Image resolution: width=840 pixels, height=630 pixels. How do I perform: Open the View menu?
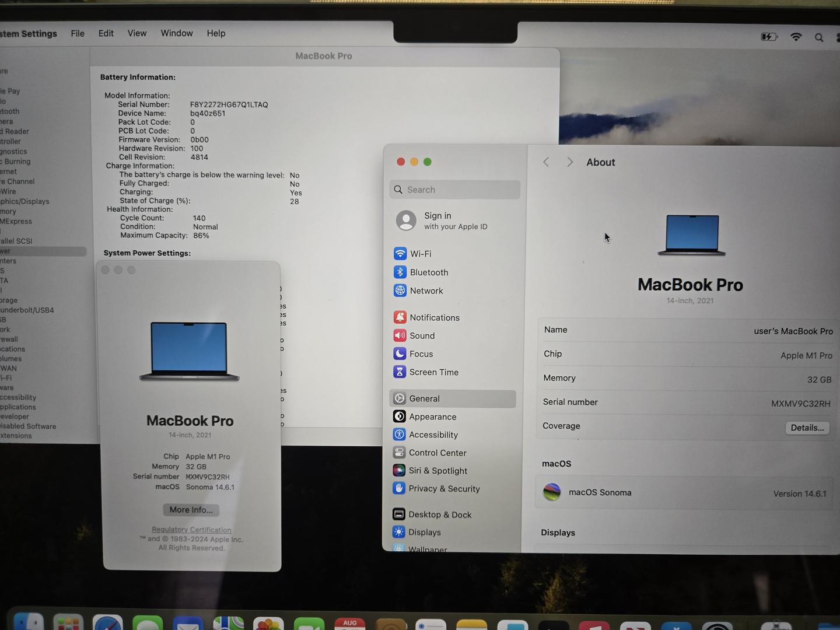(137, 33)
